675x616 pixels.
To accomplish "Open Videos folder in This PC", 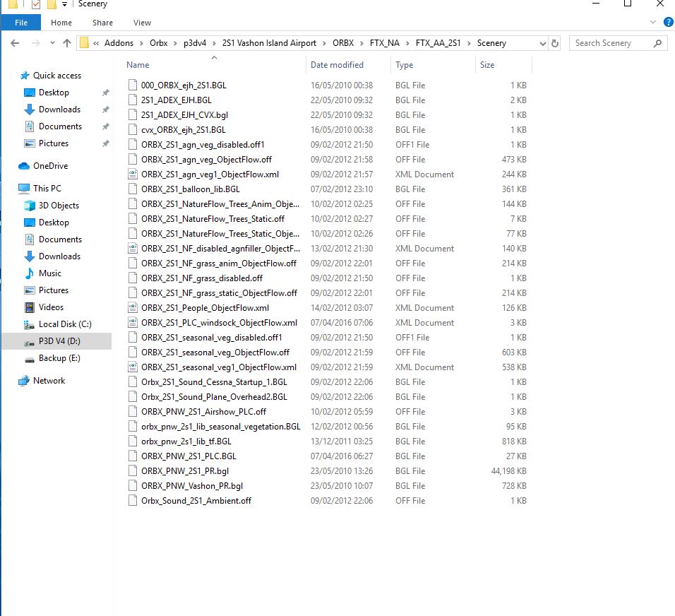I will pyautogui.click(x=51, y=307).
